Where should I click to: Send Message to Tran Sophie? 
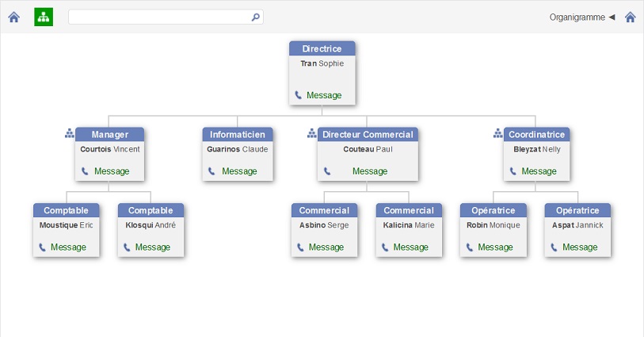(324, 95)
